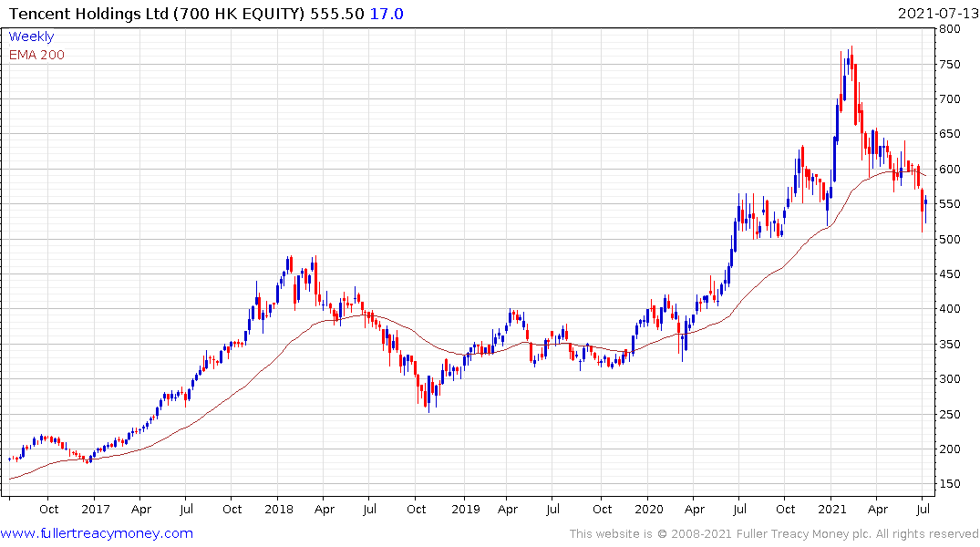Select the chart date 2021-07-13

coord(938,14)
